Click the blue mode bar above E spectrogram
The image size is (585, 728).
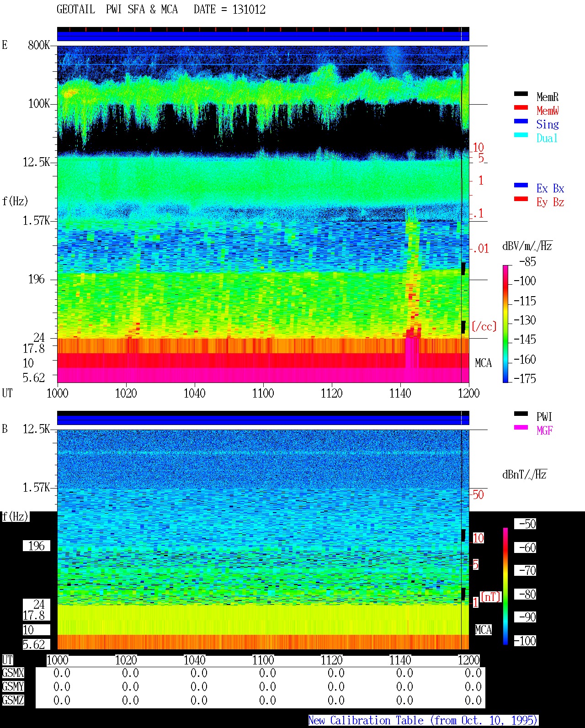[263, 36]
